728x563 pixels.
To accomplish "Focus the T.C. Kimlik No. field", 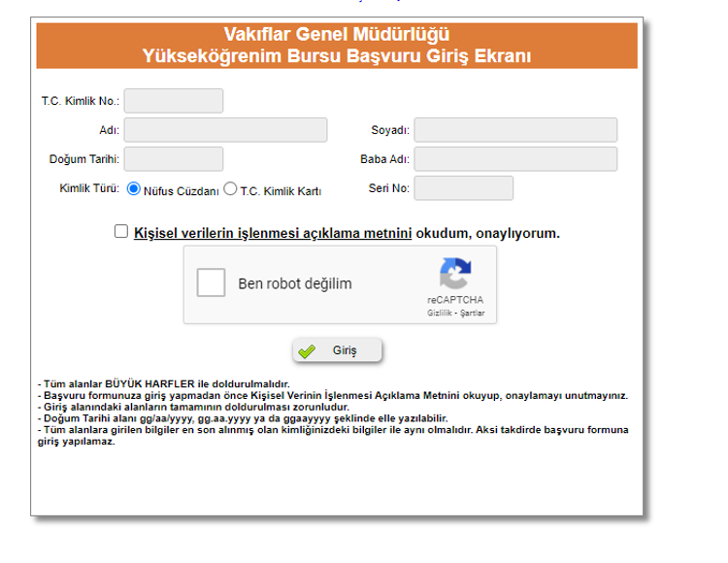I will point(173,101).
